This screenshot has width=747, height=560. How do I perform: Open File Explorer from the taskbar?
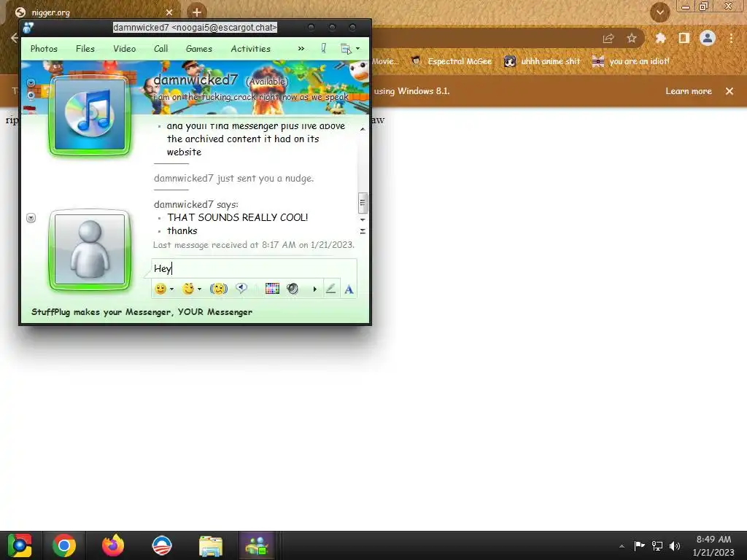(211, 545)
